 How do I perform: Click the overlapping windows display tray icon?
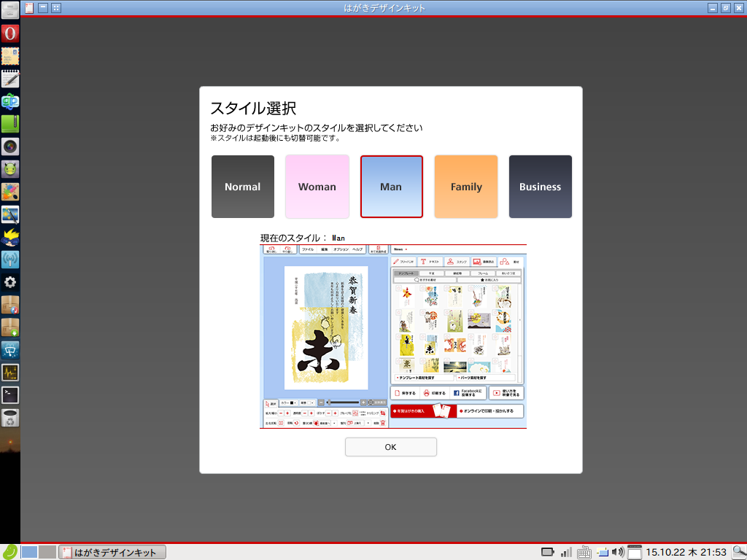click(603, 552)
